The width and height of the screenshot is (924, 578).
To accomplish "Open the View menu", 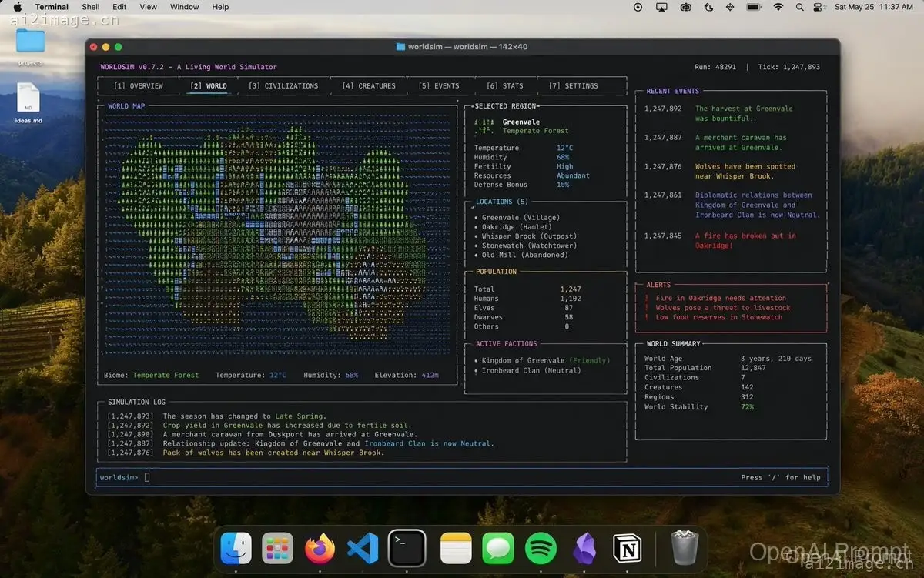I will click(x=148, y=7).
